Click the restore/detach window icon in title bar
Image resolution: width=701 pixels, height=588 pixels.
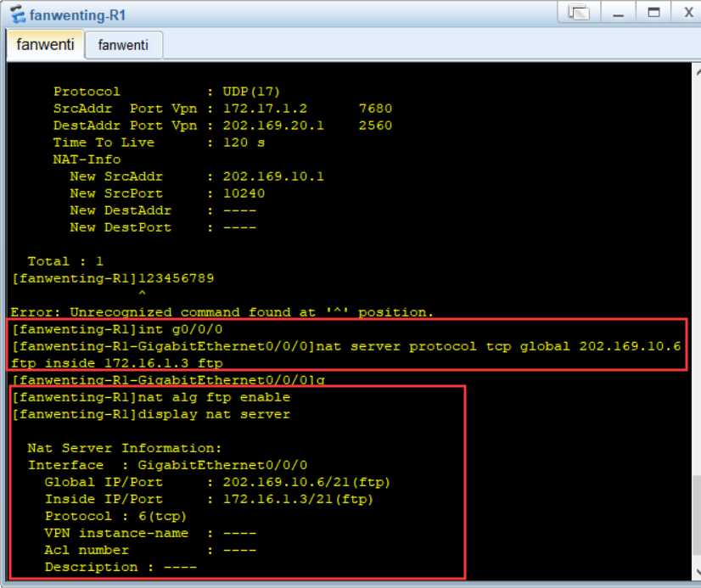579,12
